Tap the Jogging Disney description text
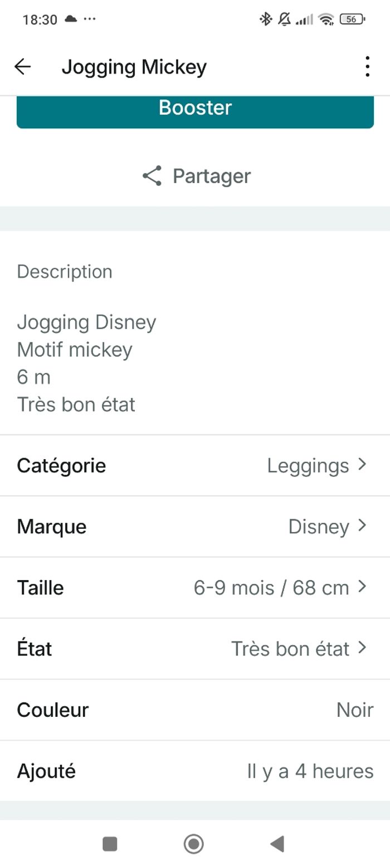This screenshot has width=390, height=868. pos(86,322)
